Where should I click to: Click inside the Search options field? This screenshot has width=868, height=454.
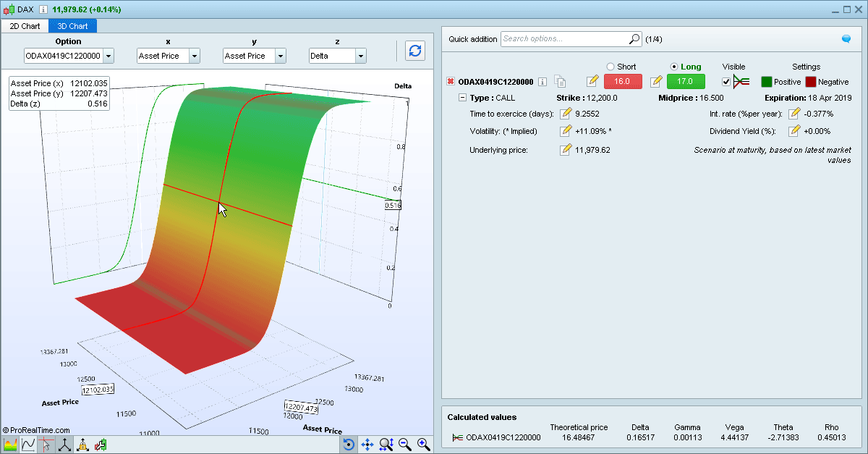564,39
